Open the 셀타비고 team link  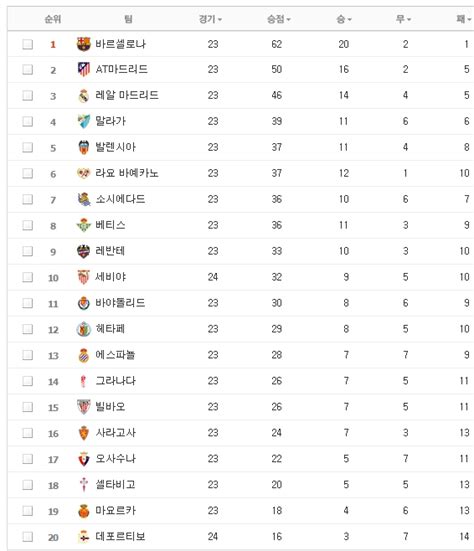click(x=115, y=485)
